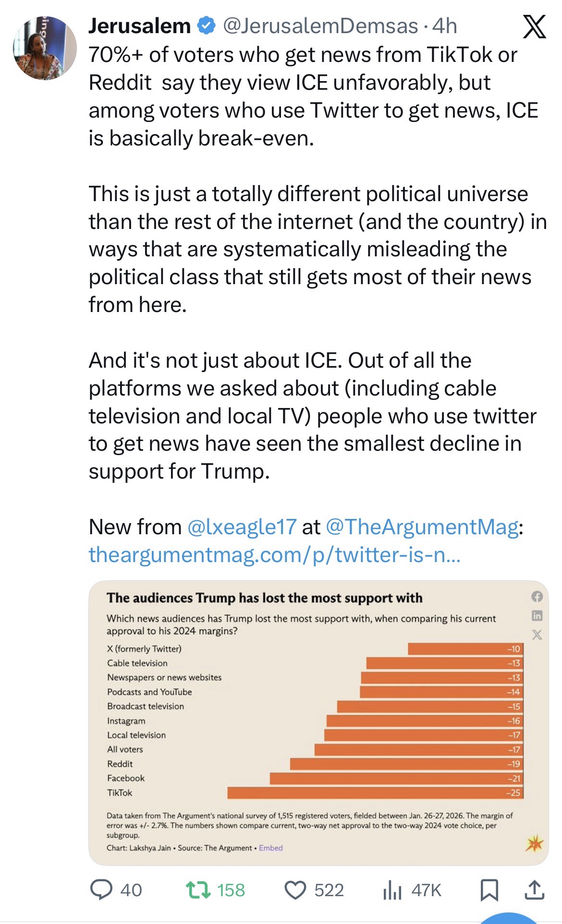Toggle the repost button showing 158
This screenshot has height=924, width=562.
pyautogui.click(x=198, y=890)
